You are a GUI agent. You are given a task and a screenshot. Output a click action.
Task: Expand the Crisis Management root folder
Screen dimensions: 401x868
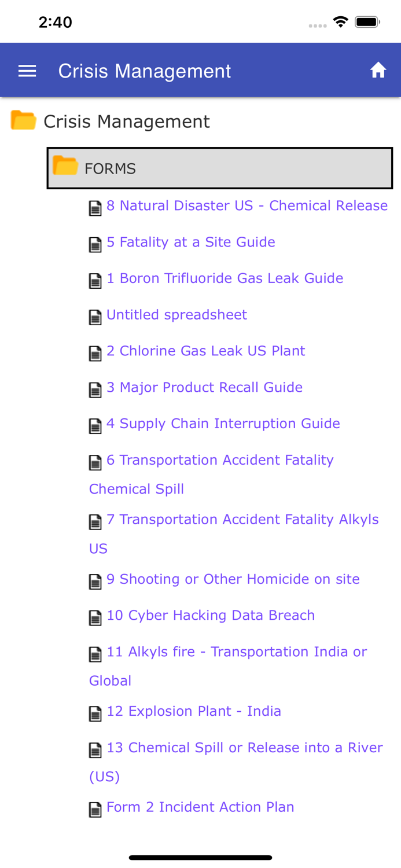point(127,121)
